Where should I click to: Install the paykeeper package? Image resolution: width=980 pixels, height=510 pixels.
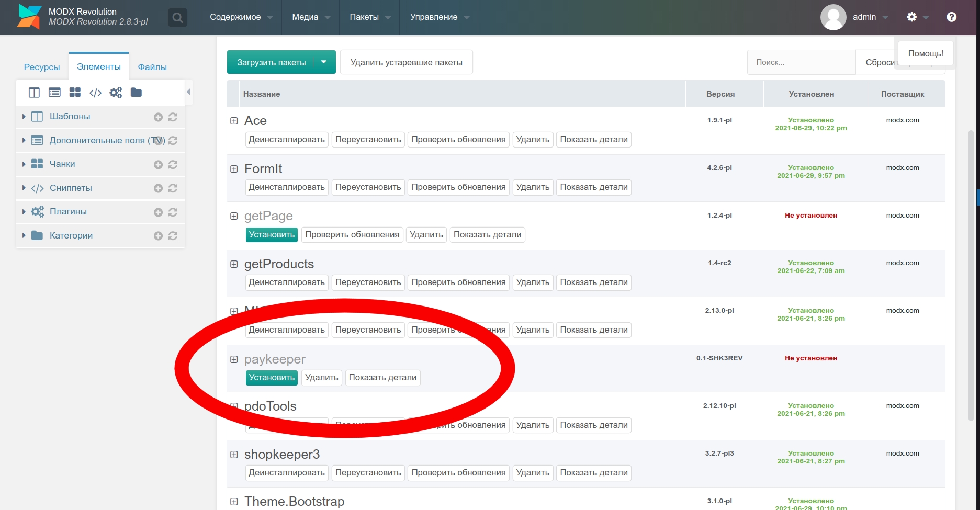[x=272, y=378]
